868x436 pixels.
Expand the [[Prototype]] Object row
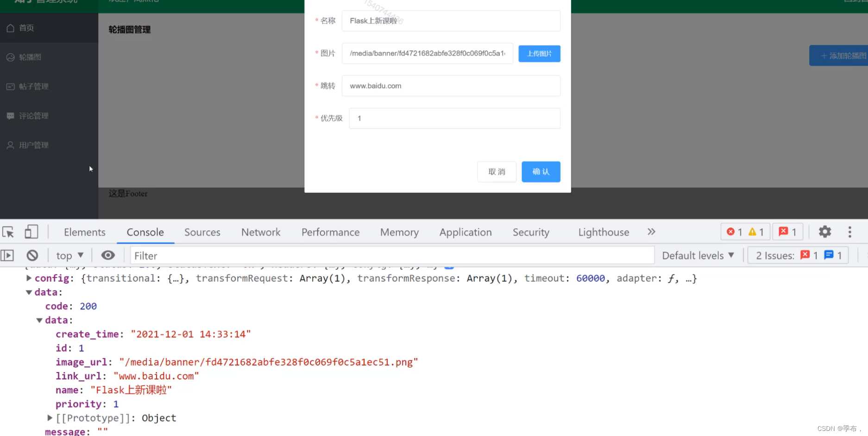click(x=50, y=418)
